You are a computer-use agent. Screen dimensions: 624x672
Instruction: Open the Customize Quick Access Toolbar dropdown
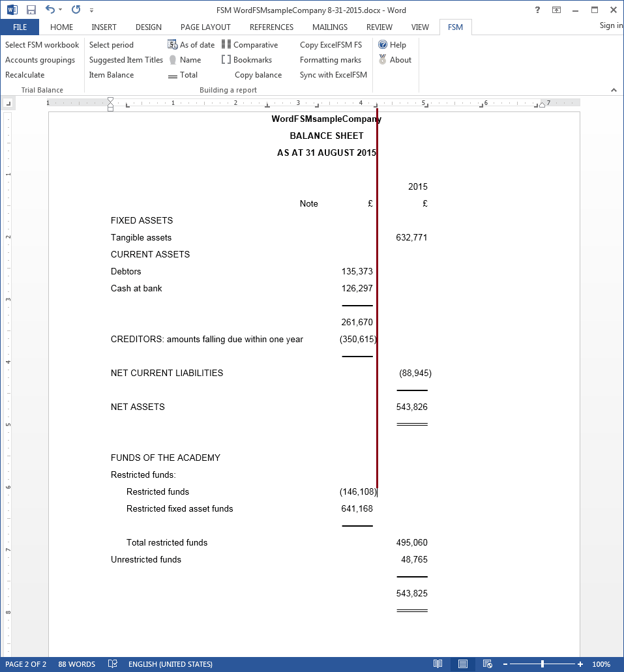(91, 10)
